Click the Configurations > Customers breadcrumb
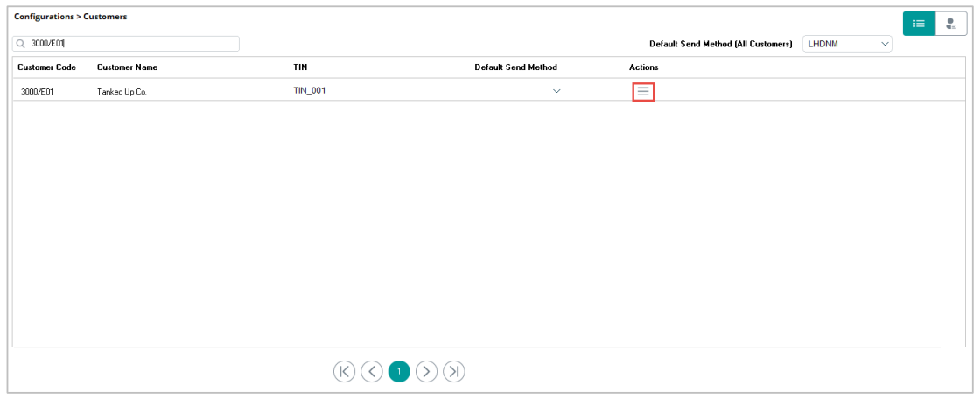This screenshot has width=980, height=400. click(71, 17)
